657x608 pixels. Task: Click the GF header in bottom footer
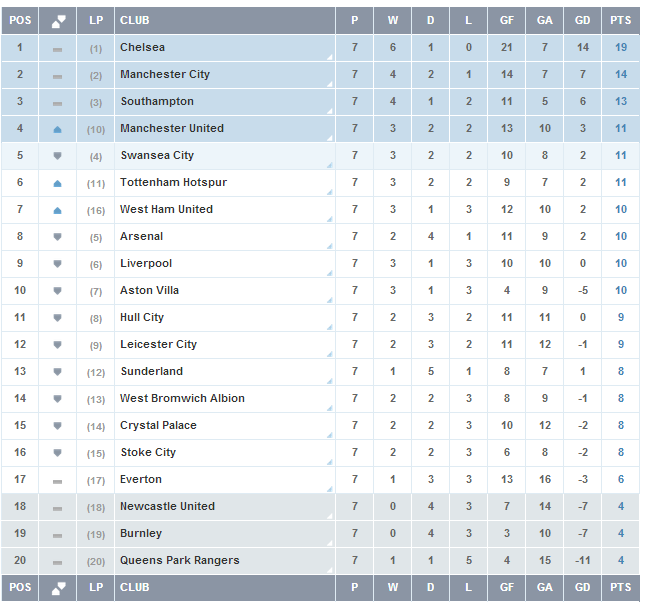[x=507, y=587]
